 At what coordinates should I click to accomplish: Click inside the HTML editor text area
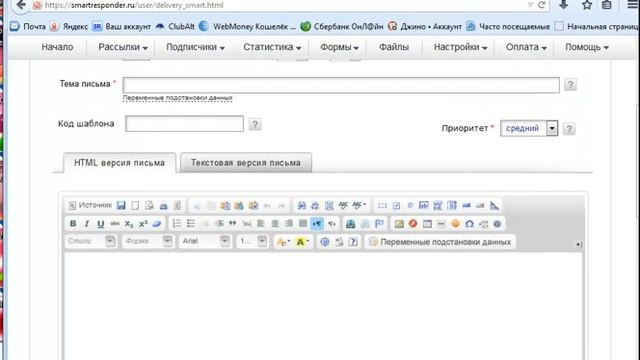[x=323, y=306]
